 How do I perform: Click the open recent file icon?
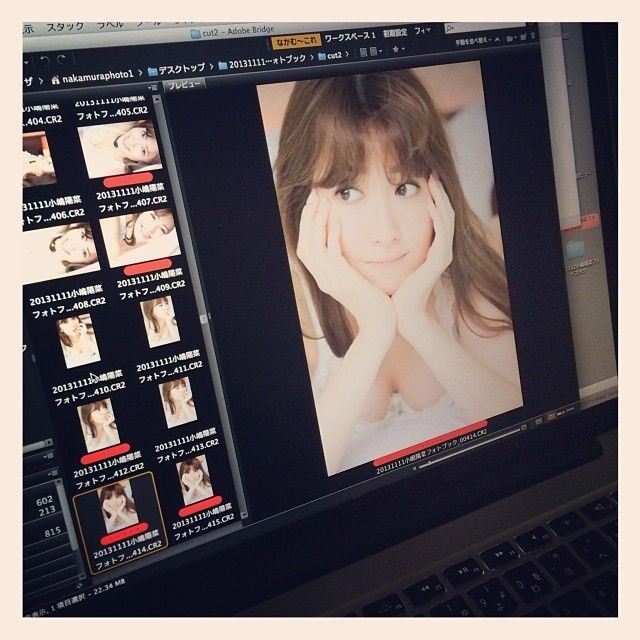click(x=511, y=39)
